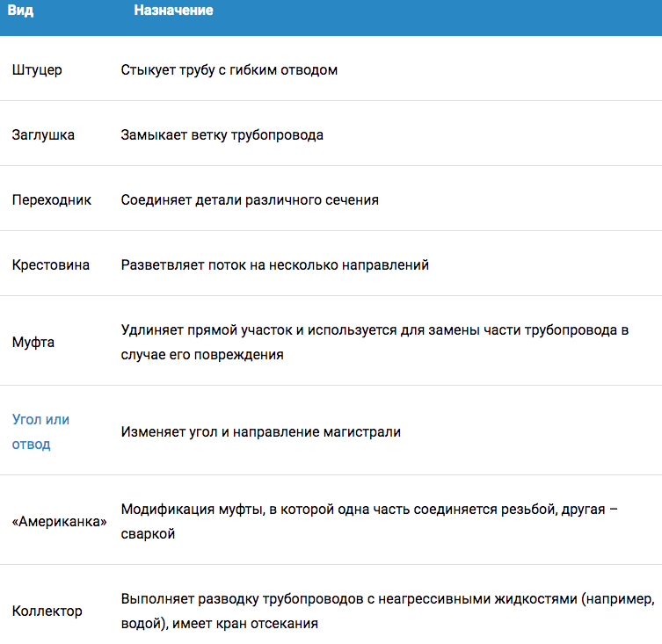Click text «Изменяет угол и направление магистрали»
This screenshot has height=644, width=662.
[x=261, y=431]
